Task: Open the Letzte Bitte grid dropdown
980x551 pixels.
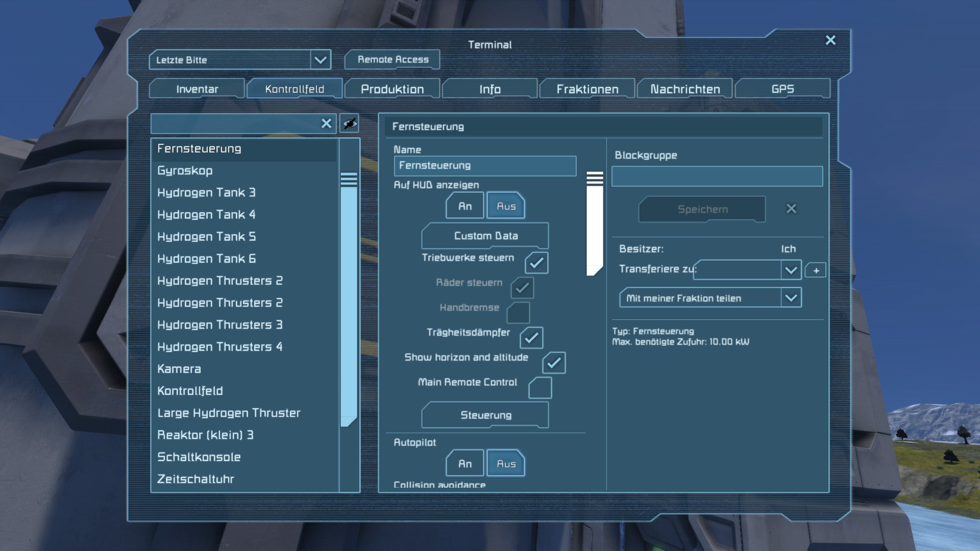Action: [320, 60]
